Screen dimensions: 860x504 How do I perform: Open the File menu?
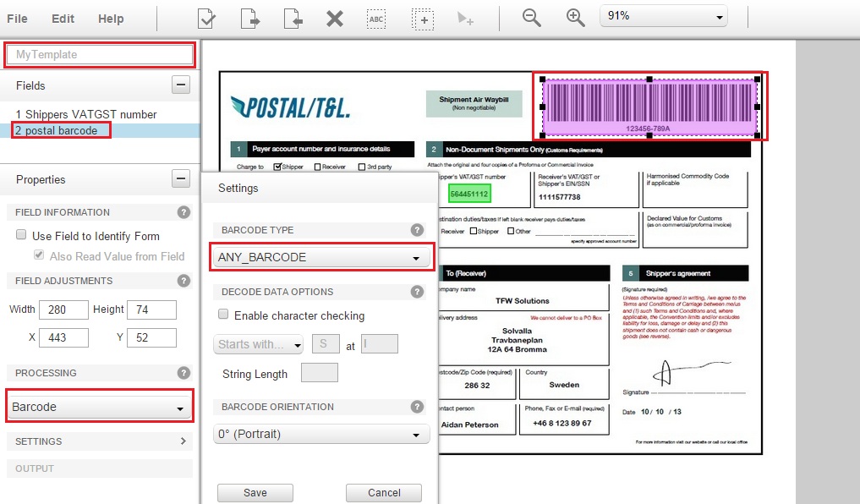point(17,19)
